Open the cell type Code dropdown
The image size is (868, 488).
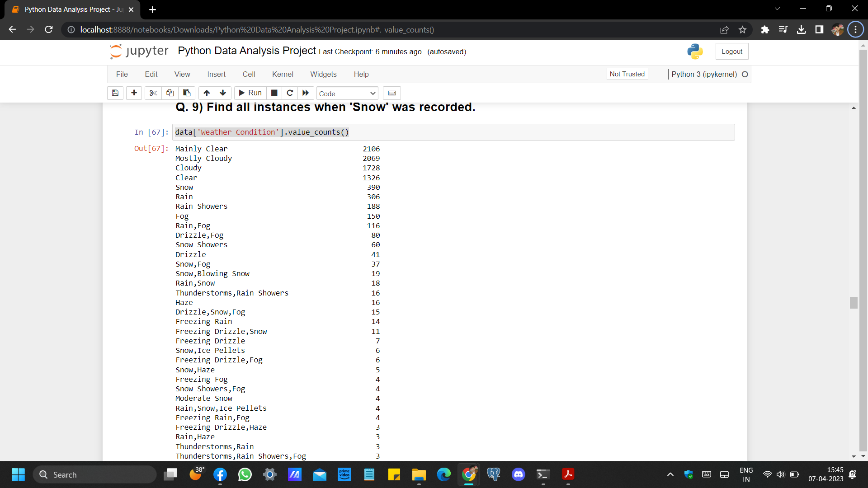coord(347,94)
